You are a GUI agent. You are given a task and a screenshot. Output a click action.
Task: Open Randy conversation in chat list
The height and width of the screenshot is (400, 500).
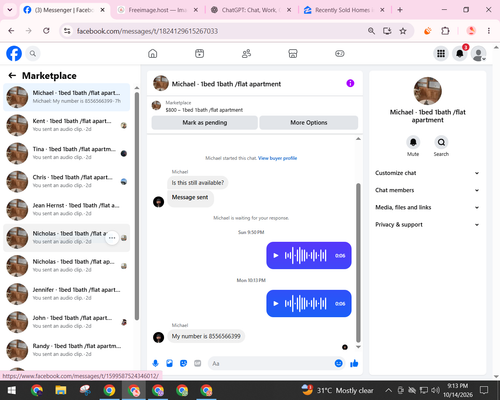click(67, 350)
